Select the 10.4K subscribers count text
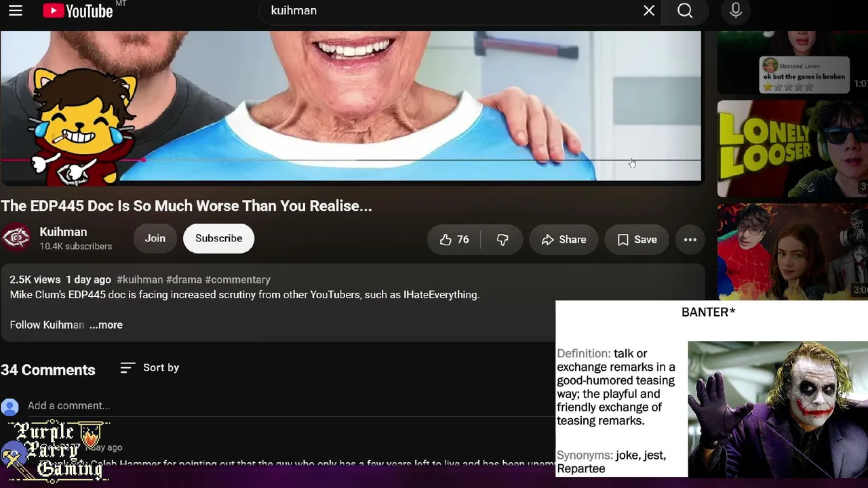Viewport: 868px width, 488px height. click(76, 246)
